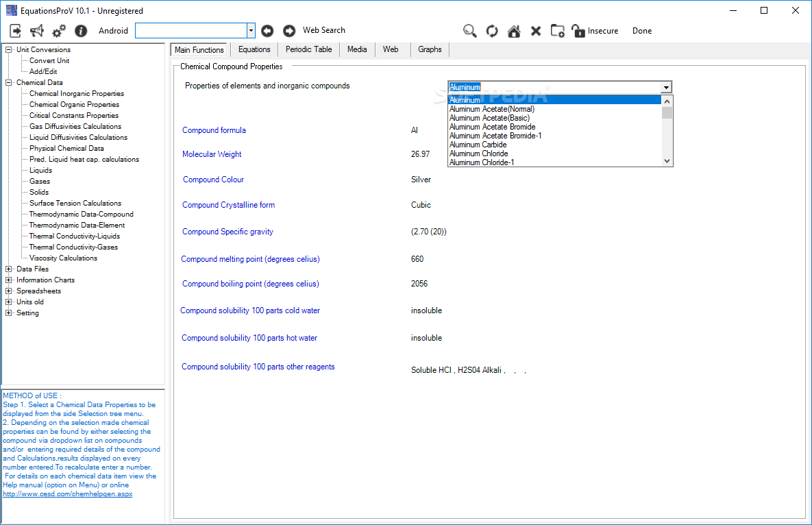Viewport: 812px width, 525px height.
Task: Click the magnifier search icon
Action: 469,31
